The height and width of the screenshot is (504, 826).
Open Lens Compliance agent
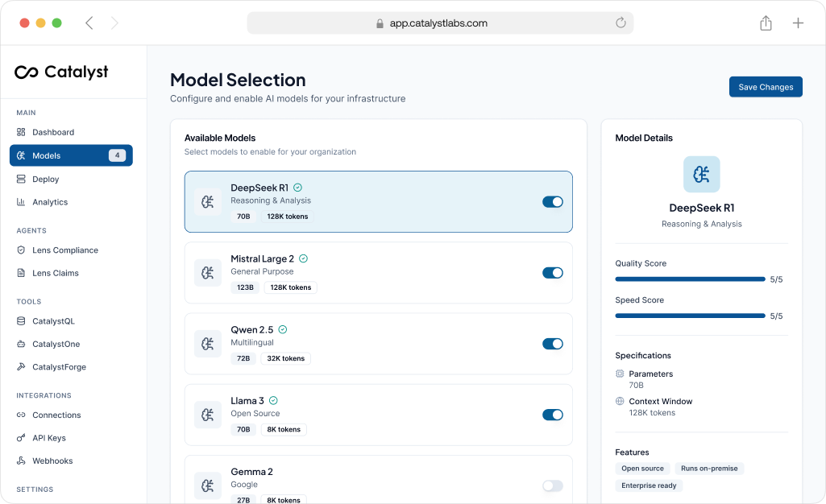tap(71, 250)
